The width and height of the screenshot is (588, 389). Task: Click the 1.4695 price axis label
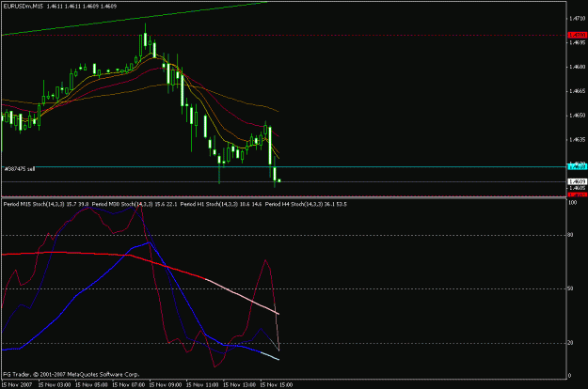577,42
